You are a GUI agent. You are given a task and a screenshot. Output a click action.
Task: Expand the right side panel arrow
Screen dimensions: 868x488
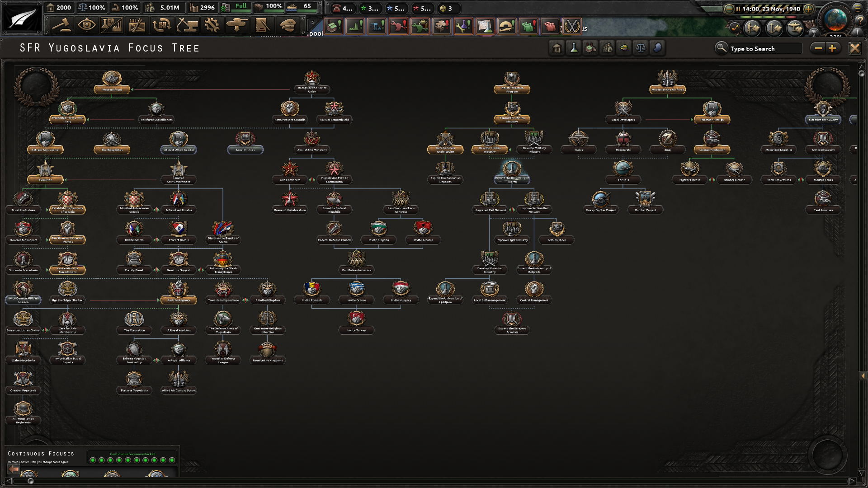863,376
